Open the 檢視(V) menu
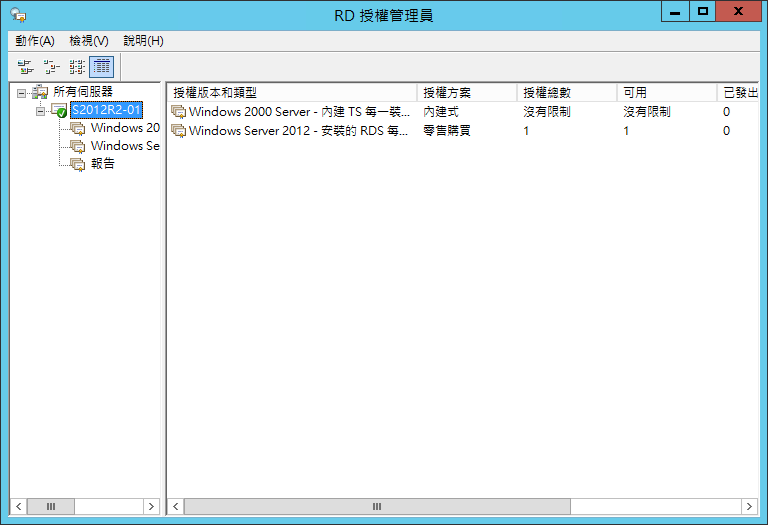This screenshot has width=768, height=525. (x=89, y=41)
